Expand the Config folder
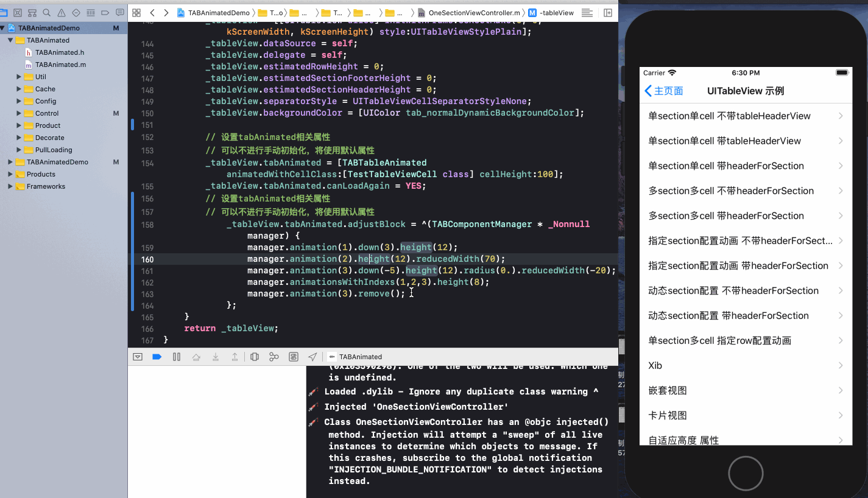Viewport: 868px width, 498px height. 19,101
